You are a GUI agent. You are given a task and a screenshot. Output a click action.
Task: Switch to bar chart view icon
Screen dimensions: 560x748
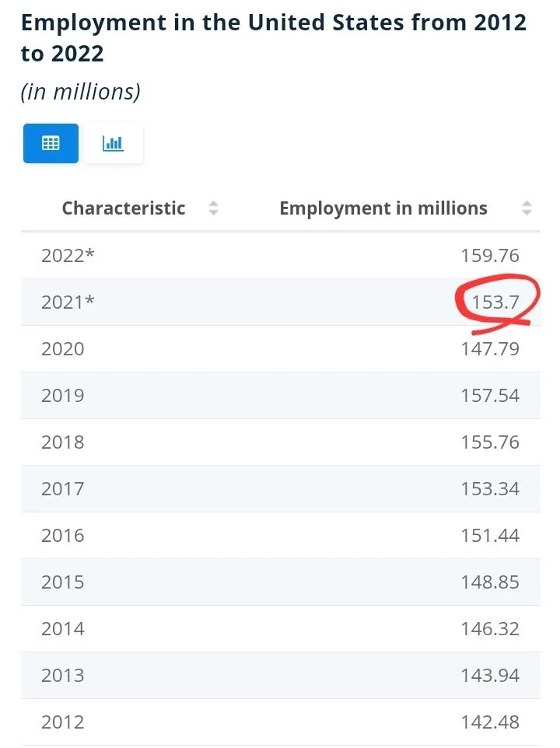[114, 143]
